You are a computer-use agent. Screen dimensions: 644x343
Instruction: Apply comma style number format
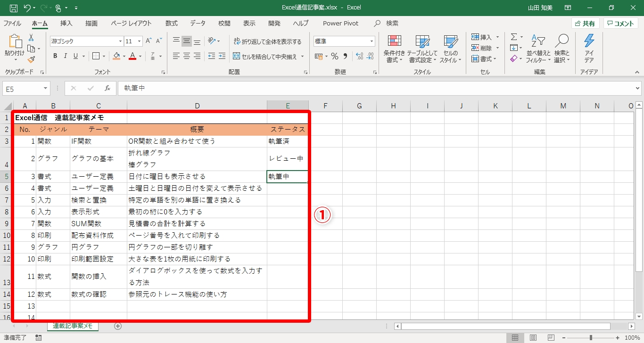pyautogui.click(x=345, y=57)
